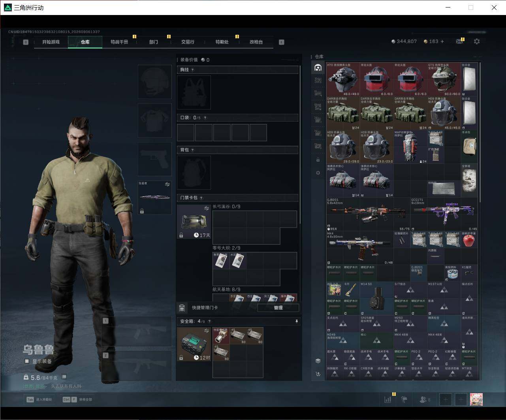The height and width of the screenshot is (420, 506).
Task: Click the stash sidebar lock icon
Action: tap(318, 160)
